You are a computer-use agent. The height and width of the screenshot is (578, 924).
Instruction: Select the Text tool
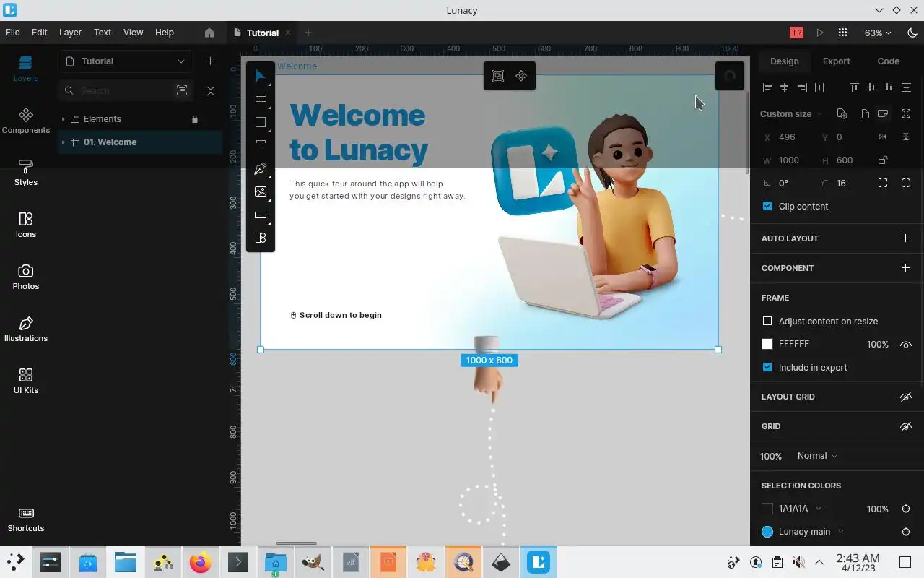261,145
